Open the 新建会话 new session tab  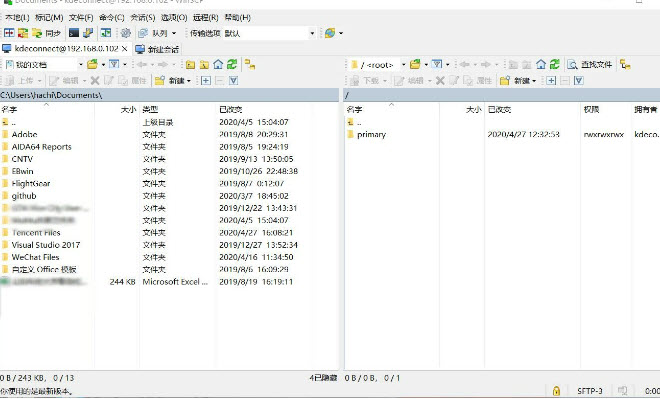(157, 49)
